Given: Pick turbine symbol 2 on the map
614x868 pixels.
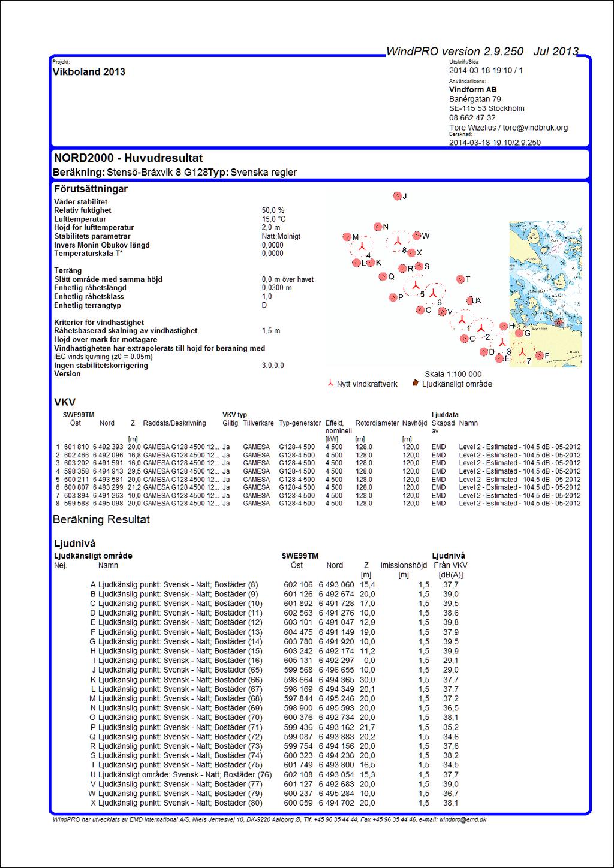Looking at the screenshot, I should click(481, 329).
